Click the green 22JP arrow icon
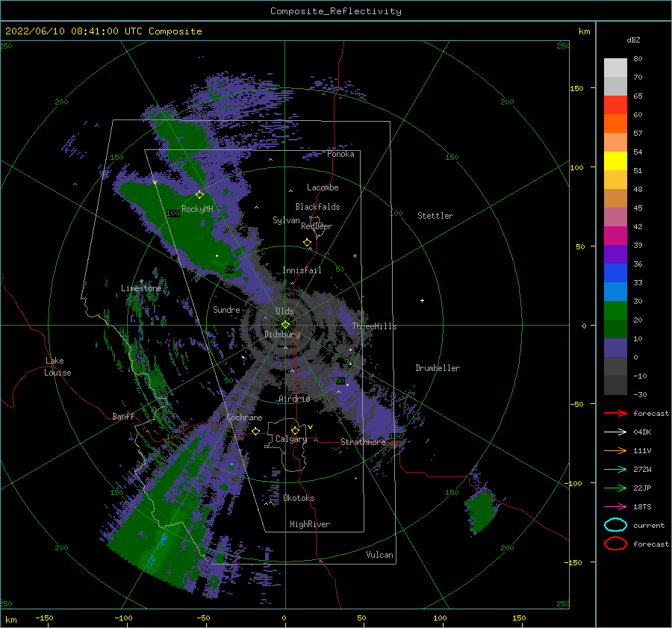Image resolution: width=672 pixels, height=628 pixels. pos(615,488)
